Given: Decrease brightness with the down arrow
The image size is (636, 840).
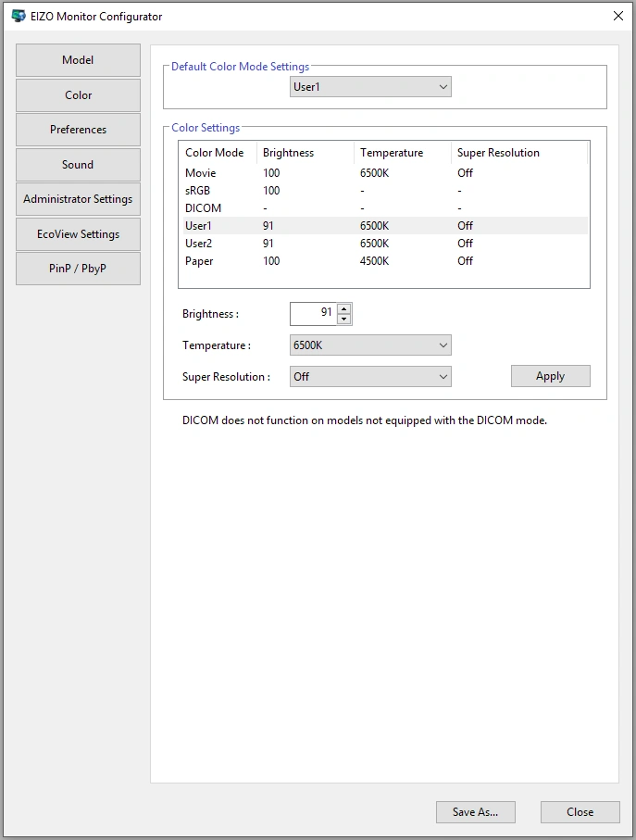Looking at the screenshot, I should (x=344, y=319).
